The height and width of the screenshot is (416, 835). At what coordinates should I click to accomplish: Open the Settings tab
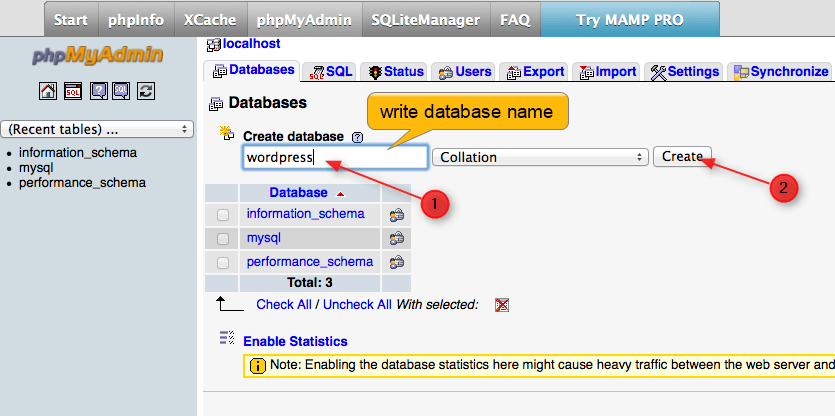[685, 72]
